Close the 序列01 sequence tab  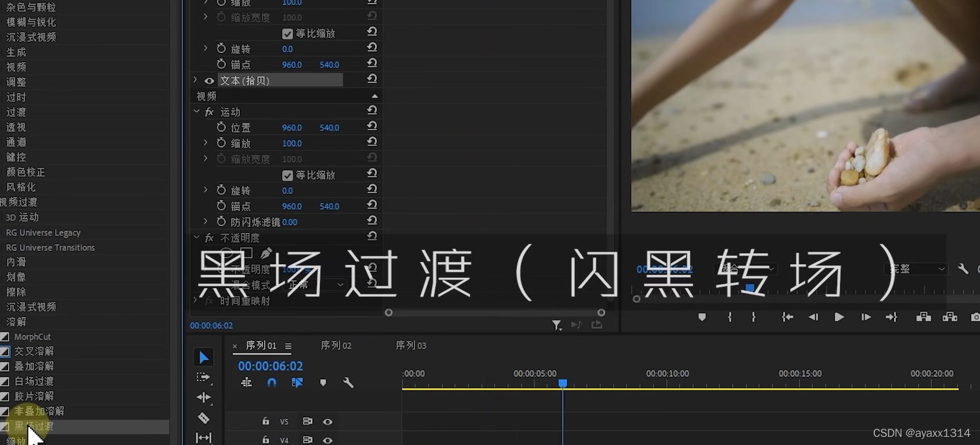(x=235, y=346)
